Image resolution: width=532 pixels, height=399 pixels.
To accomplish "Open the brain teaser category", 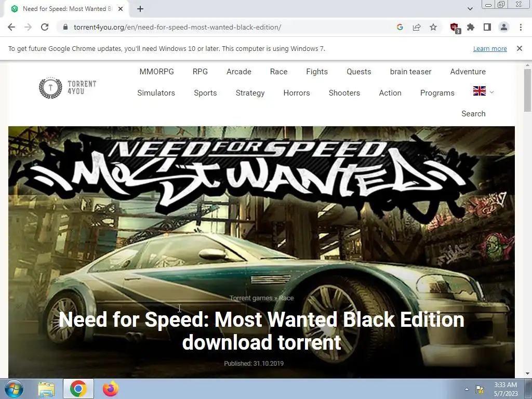I will coord(410,72).
